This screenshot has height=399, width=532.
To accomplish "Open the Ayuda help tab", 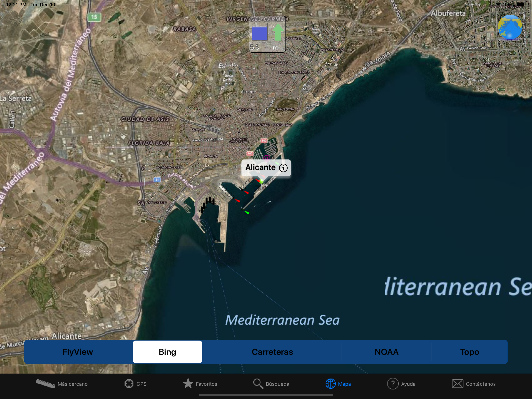I will (401, 384).
